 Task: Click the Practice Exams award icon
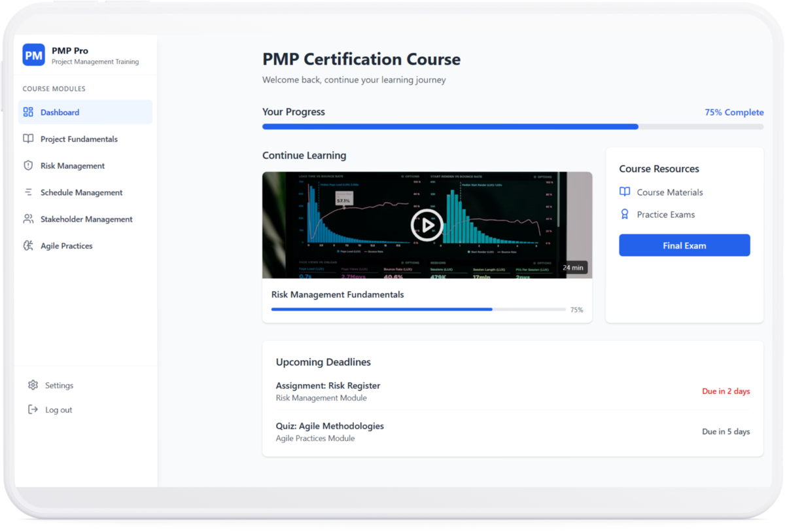coord(625,215)
